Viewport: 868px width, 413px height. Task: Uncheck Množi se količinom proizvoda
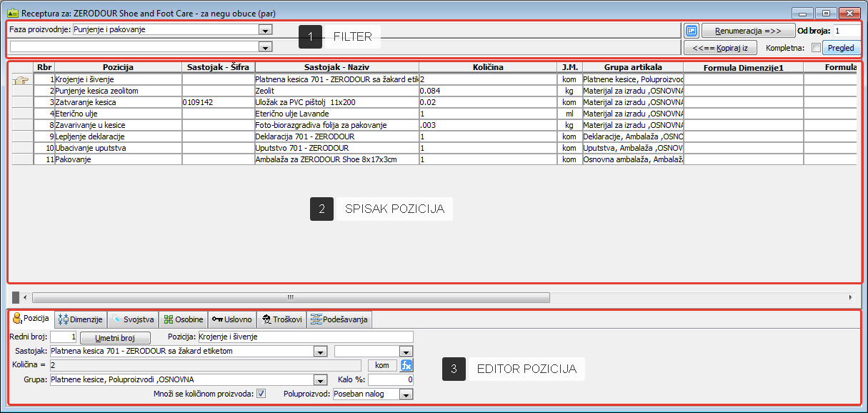click(x=261, y=394)
